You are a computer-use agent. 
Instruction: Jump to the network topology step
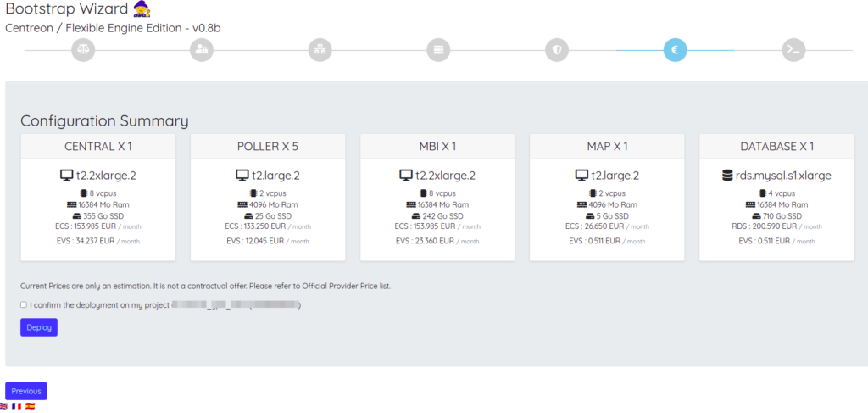[x=320, y=50]
